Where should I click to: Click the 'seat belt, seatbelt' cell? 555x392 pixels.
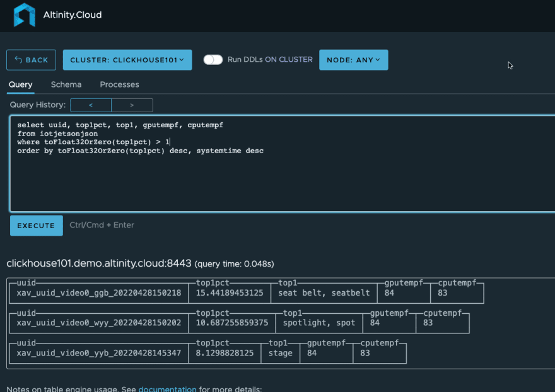(324, 293)
